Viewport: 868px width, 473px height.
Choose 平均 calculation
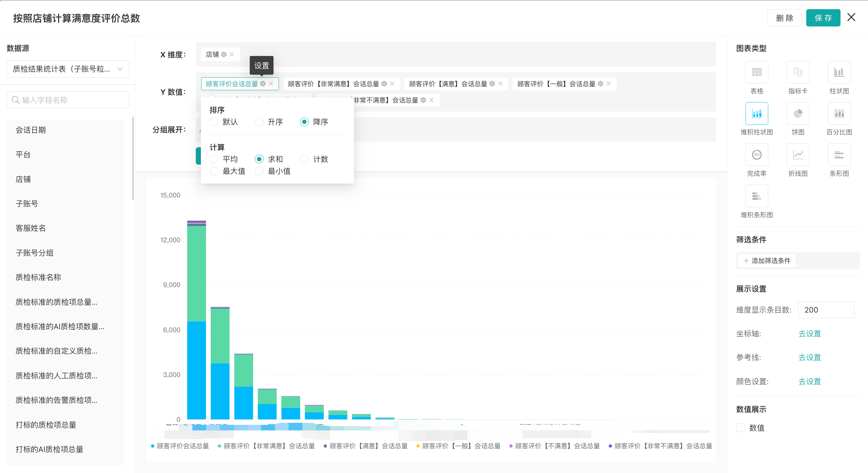click(x=214, y=159)
